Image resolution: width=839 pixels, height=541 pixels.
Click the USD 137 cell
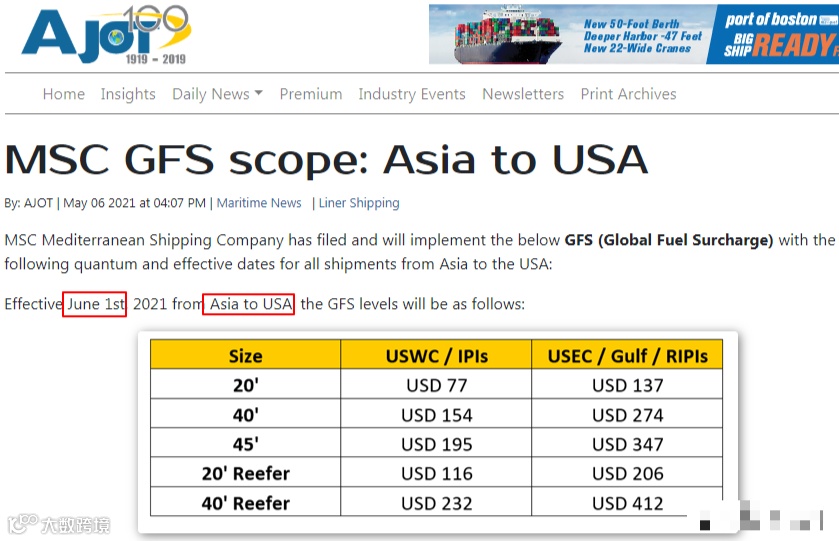click(627, 385)
